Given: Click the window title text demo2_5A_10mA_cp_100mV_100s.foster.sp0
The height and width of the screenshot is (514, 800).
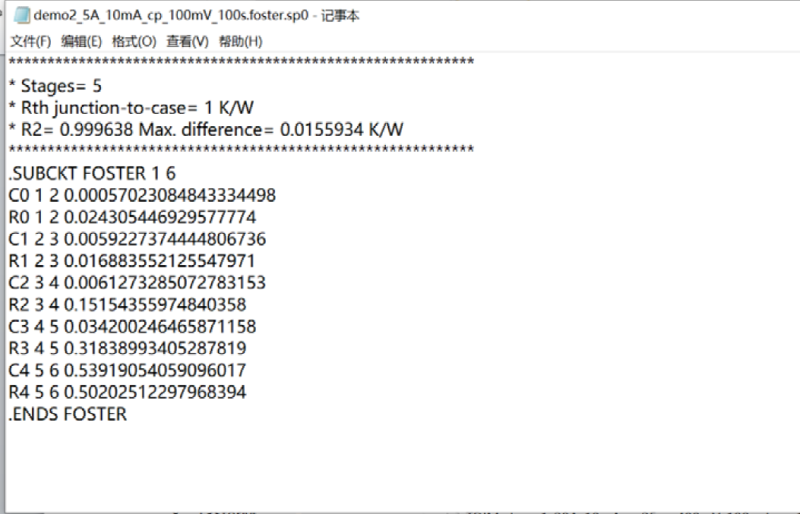Looking at the screenshot, I should click(171, 15).
